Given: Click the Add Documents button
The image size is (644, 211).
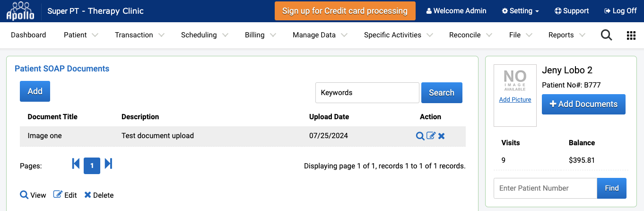Looking at the screenshot, I should click(583, 104).
